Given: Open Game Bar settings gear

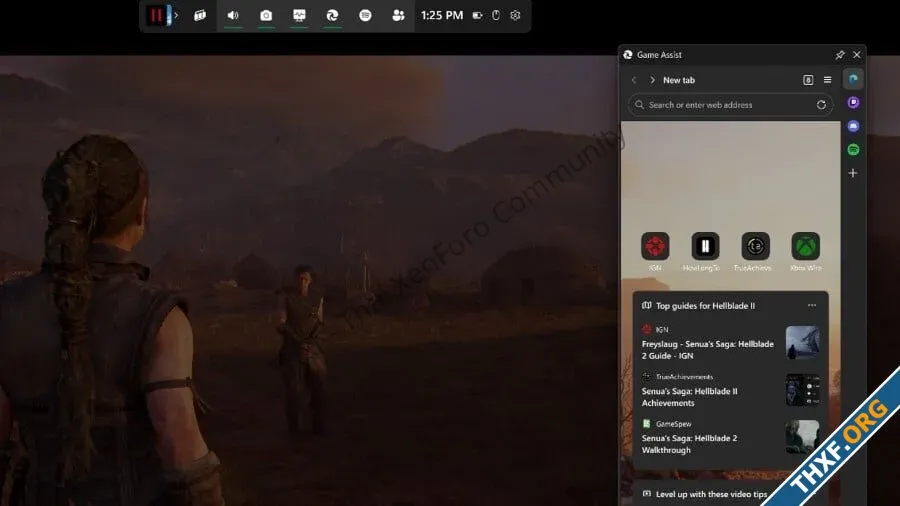Looking at the screenshot, I should pos(515,15).
